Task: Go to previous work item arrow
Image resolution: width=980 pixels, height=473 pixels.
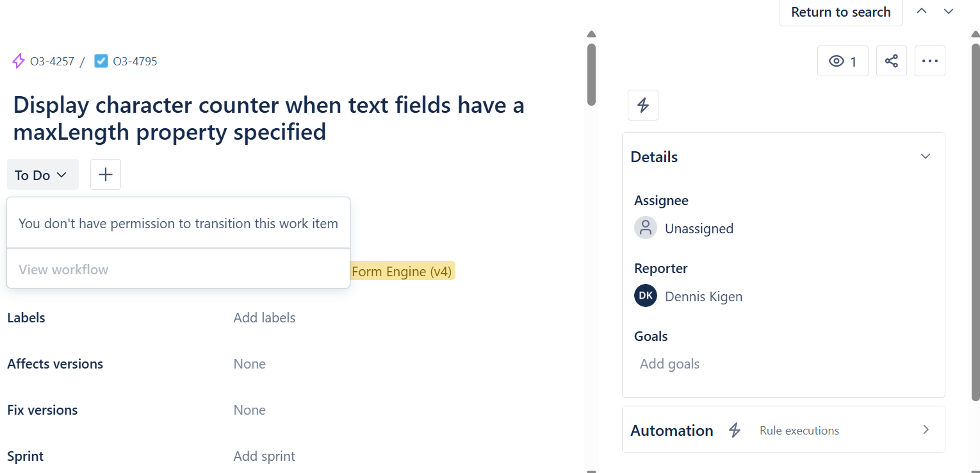Action: (922, 11)
